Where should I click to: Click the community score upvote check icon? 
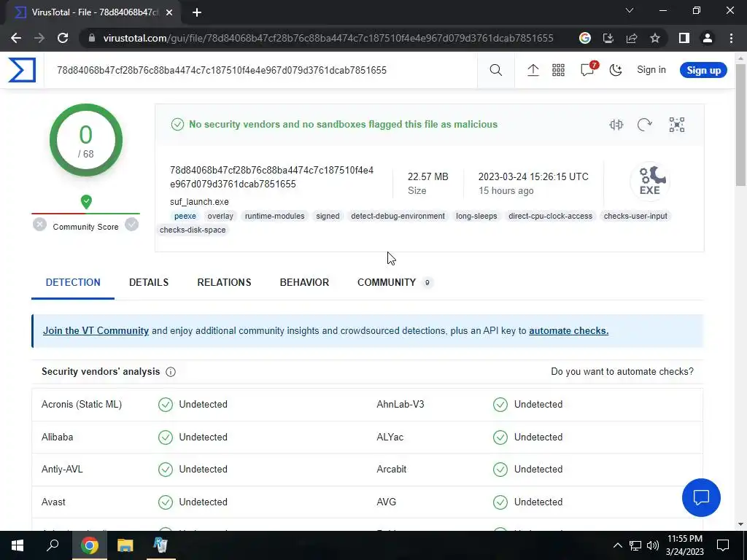(131, 225)
